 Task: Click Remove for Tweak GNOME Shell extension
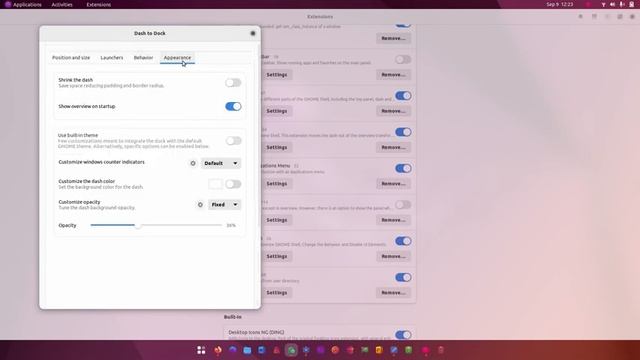pyautogui.click(x=393, y=256)
